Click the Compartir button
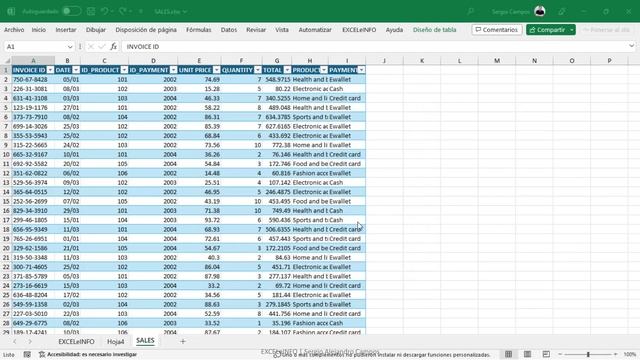The width and height of the screenshot is (640, 360). pos(547,30)
